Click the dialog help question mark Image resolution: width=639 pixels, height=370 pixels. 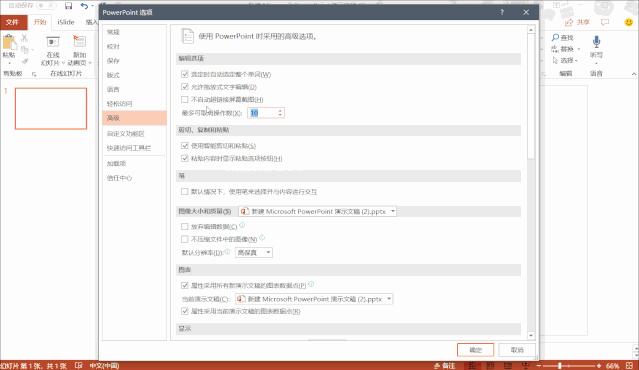502,12
